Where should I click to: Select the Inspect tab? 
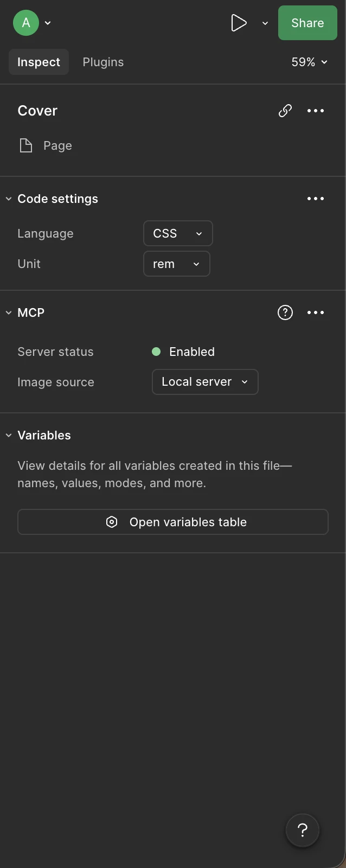[x=39, y=62]
